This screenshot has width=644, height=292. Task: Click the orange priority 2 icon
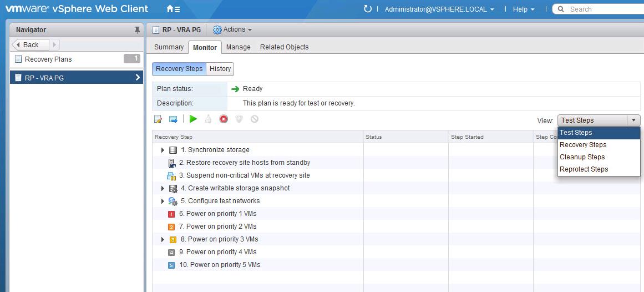click(x=172, y=226)
